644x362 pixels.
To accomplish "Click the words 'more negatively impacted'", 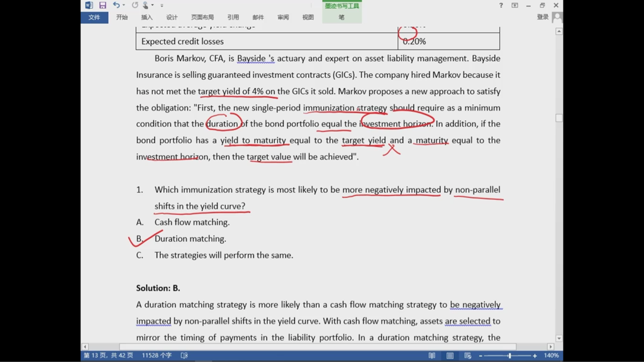I will click(391, 190).
